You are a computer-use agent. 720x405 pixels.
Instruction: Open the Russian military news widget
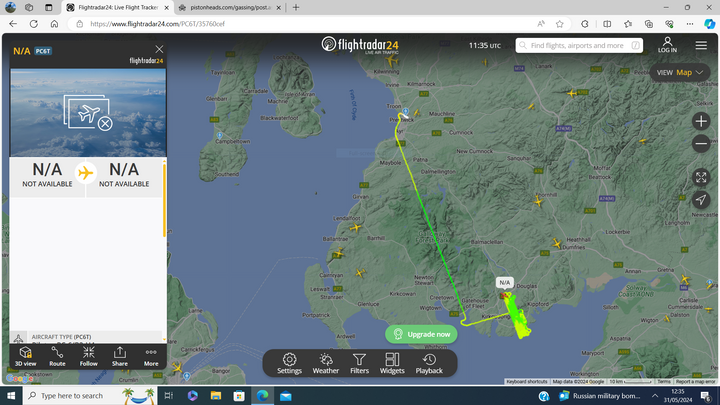(x=599, y=396)
